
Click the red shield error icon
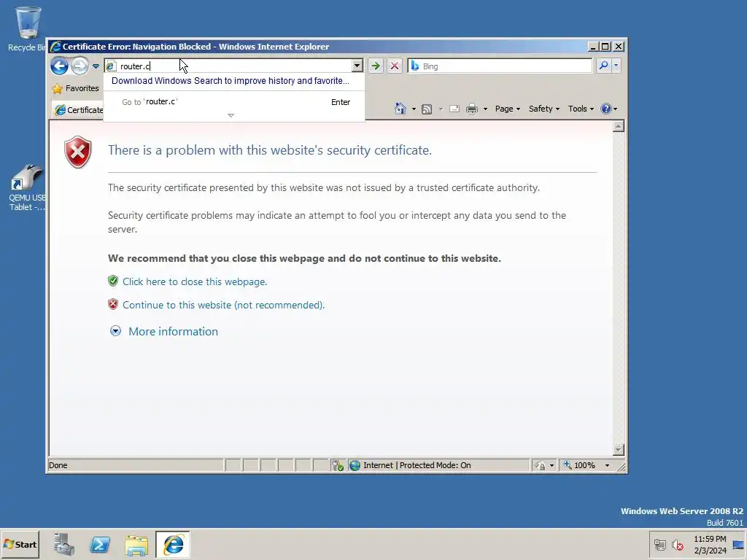(77, 152)
